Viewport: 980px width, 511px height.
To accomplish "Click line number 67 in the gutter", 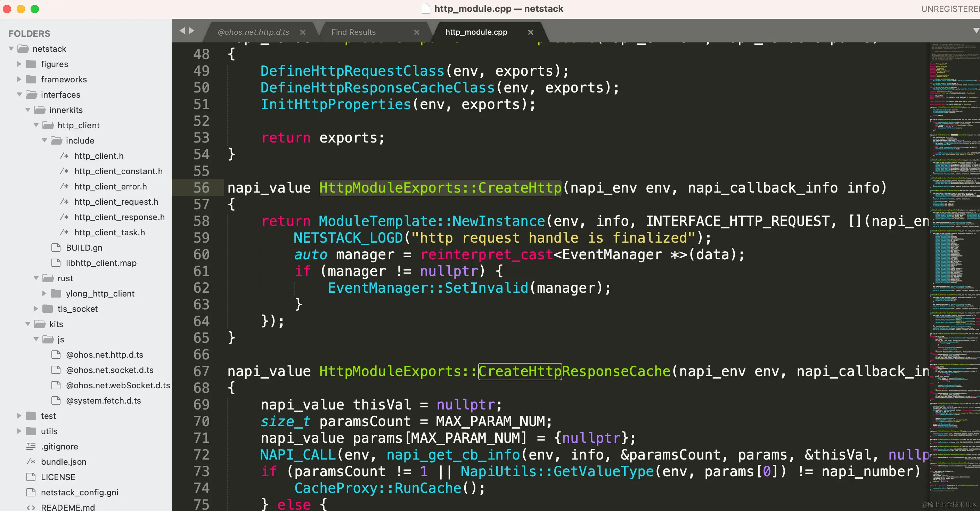I will [x=201, y=371].
